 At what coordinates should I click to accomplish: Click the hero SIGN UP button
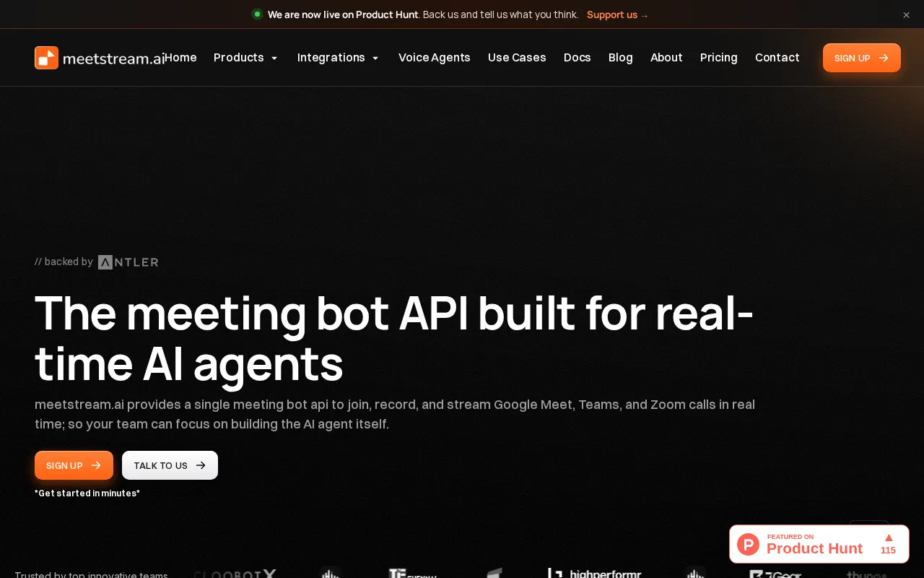coord(74,465)
